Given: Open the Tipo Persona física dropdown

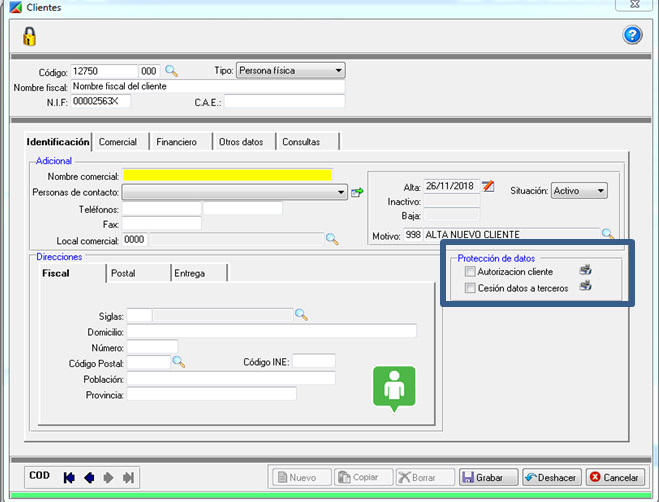Looking at the screenshot, I should click(291, 71).
